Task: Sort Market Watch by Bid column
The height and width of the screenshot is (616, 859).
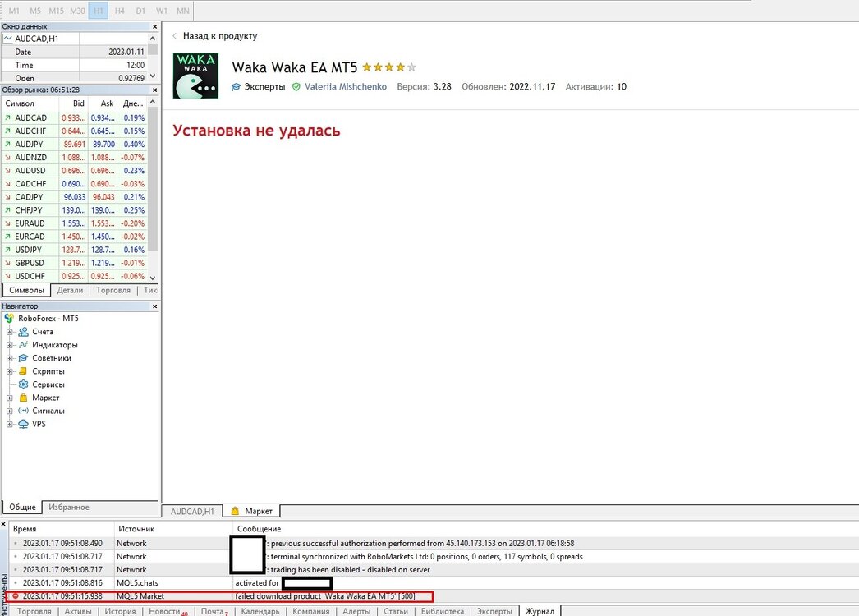Action: [73, 103]
